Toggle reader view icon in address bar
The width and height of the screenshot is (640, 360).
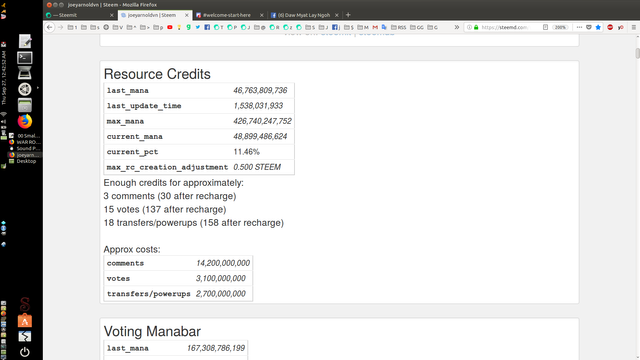point(545,27)
